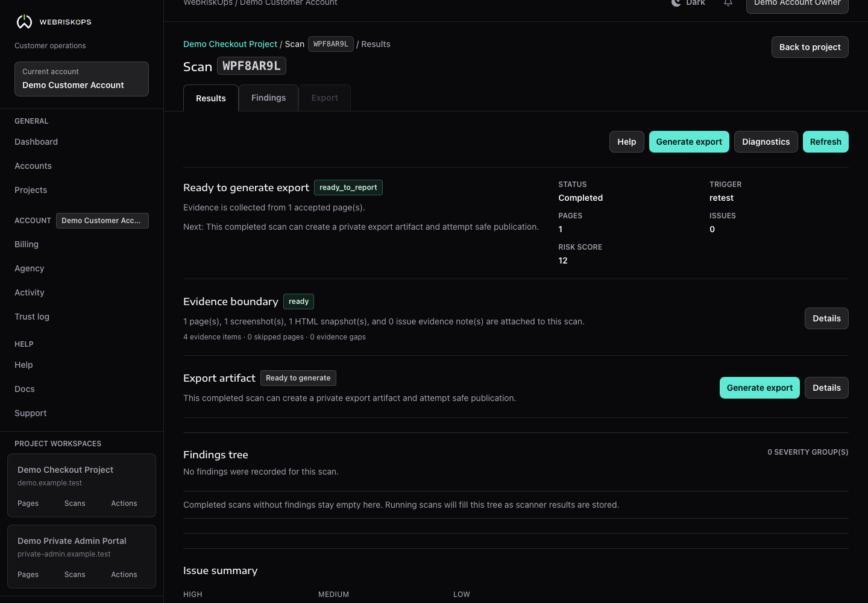Open Actions for Demo Checkout Project
868x603 pixels.
coord(124,504)
